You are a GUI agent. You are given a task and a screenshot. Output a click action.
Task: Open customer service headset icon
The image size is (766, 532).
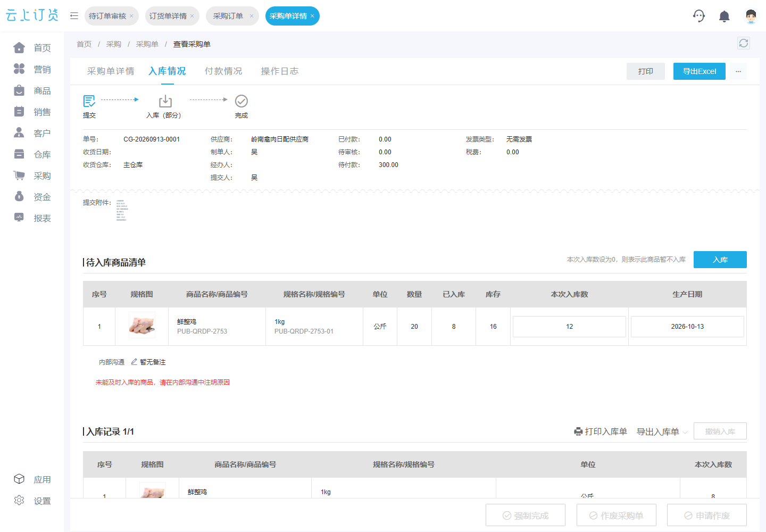click(x=699, y=16)
